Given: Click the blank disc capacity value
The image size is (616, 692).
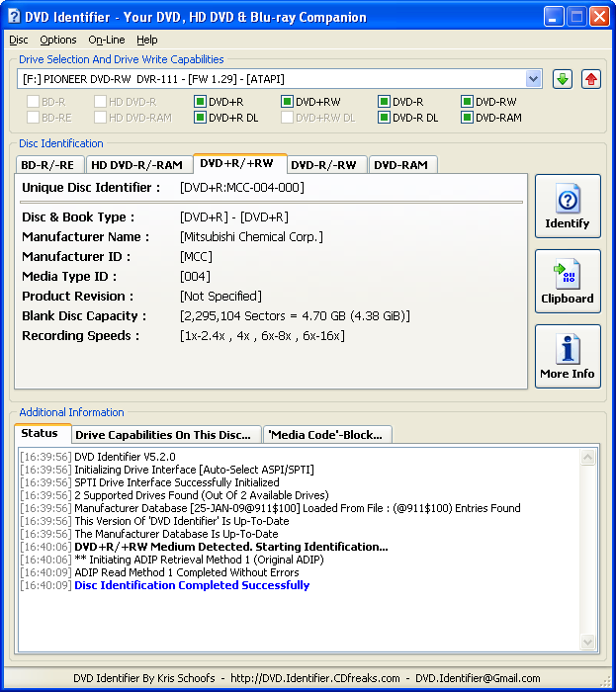Looking at the screenshot, I should click(x=295, y=316).
